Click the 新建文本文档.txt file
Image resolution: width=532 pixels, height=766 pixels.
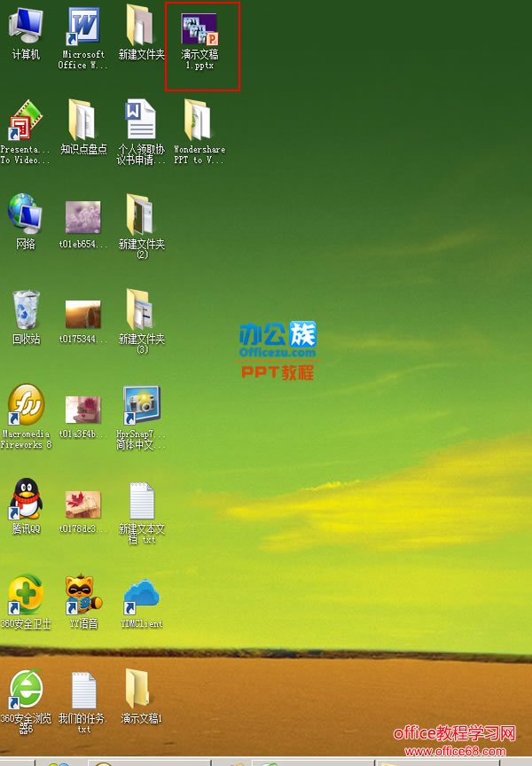141,501
